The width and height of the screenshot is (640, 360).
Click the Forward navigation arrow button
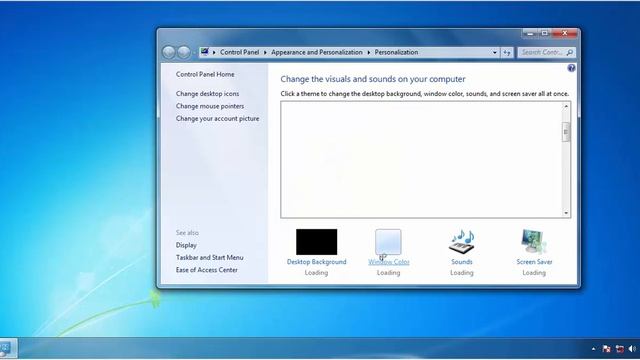pyautogui.click(x=184, y=52)
